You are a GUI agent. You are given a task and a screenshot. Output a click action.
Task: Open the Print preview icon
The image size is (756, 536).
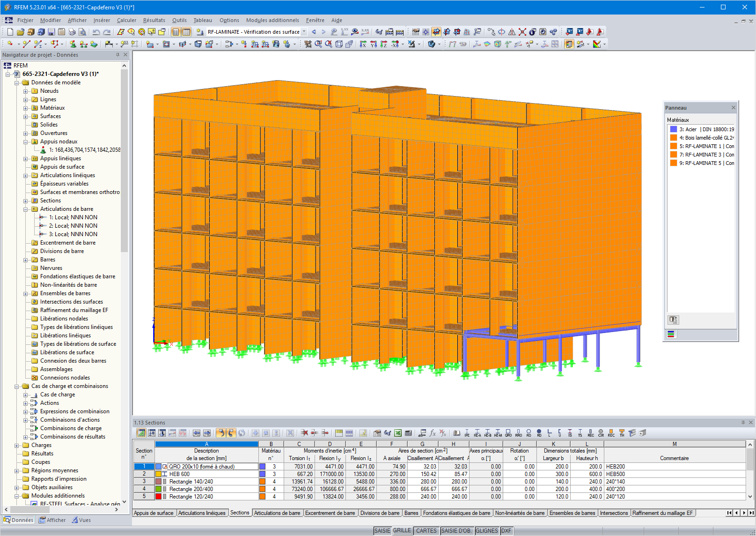click(x=82, y=31)
